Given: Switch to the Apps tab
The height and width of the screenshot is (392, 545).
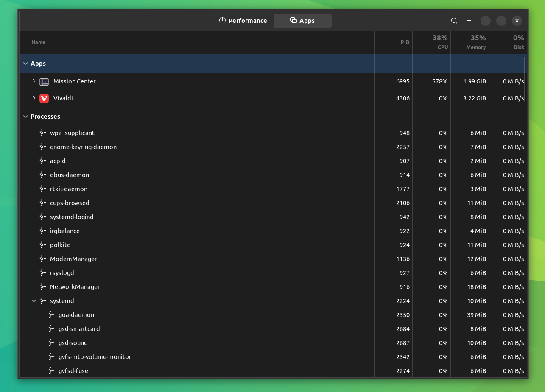Looking at the screenshot, I should 302,20.
